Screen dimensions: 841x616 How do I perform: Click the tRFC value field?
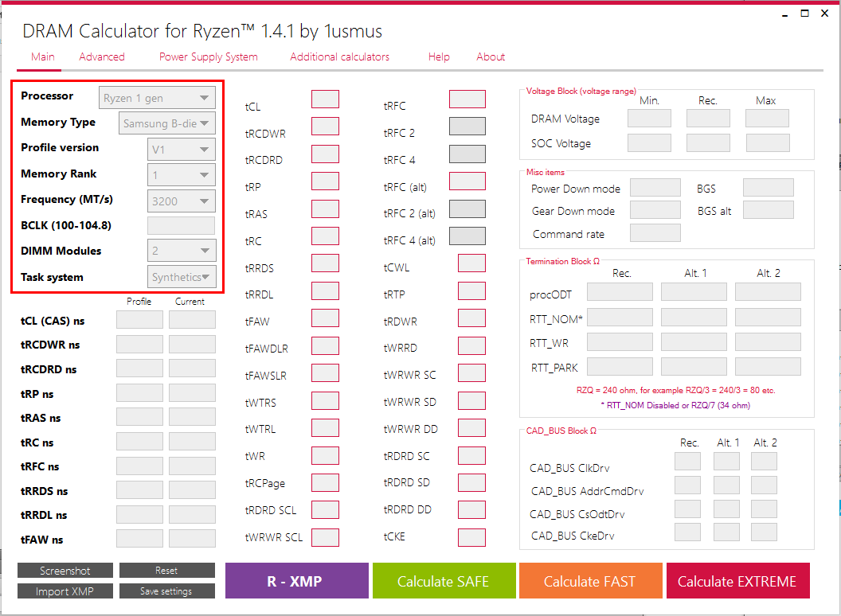pos(467,99)
